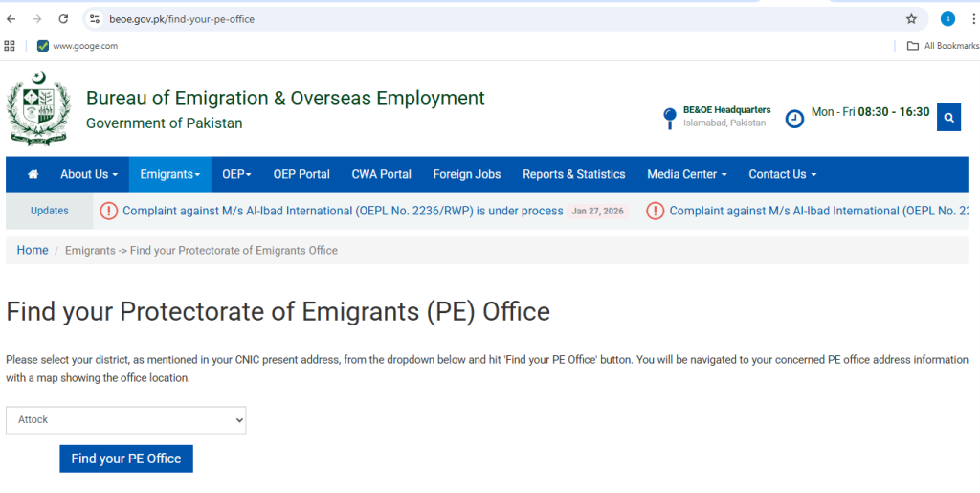Screen dimensions: 980x493
Task: Open the Home breadcrumb link
Action: click(x=33, y=250)
